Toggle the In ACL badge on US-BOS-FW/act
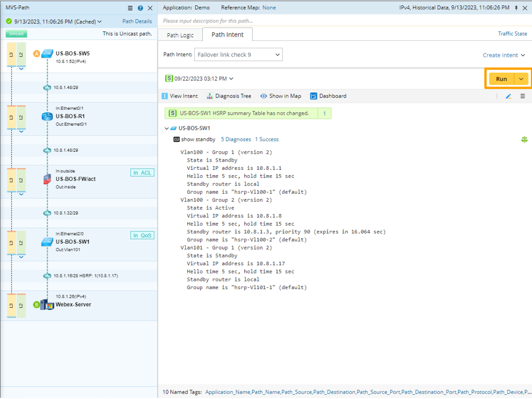The image size is (532, 399). tap(142, 173)
